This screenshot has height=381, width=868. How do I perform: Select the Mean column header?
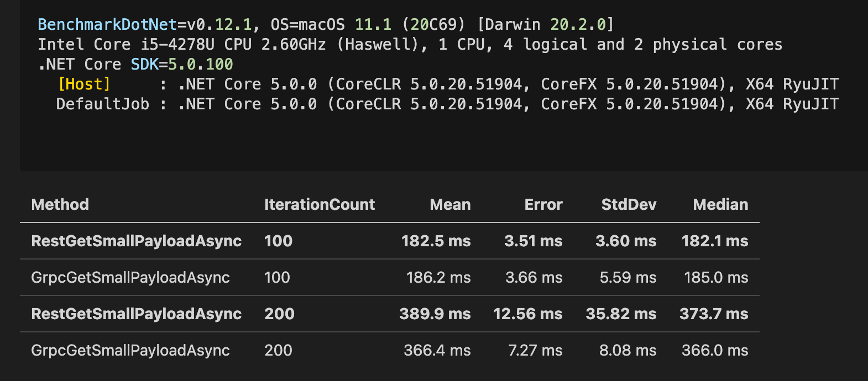450,204
